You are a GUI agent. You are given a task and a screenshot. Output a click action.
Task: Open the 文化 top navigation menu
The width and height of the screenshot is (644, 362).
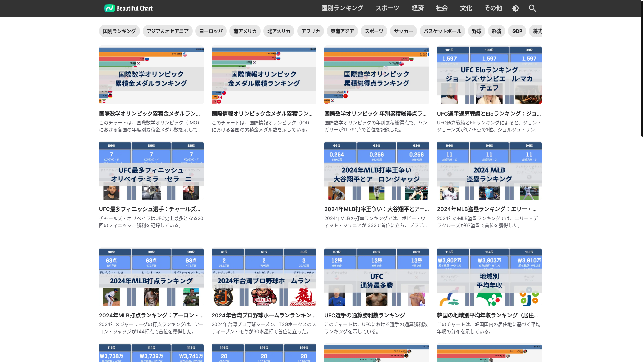click(466, 8)
